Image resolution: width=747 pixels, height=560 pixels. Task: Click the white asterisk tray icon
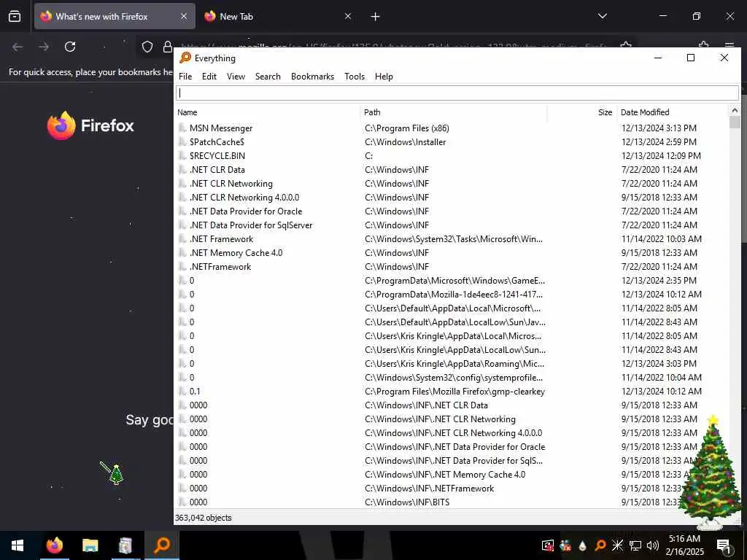point(617,545)
